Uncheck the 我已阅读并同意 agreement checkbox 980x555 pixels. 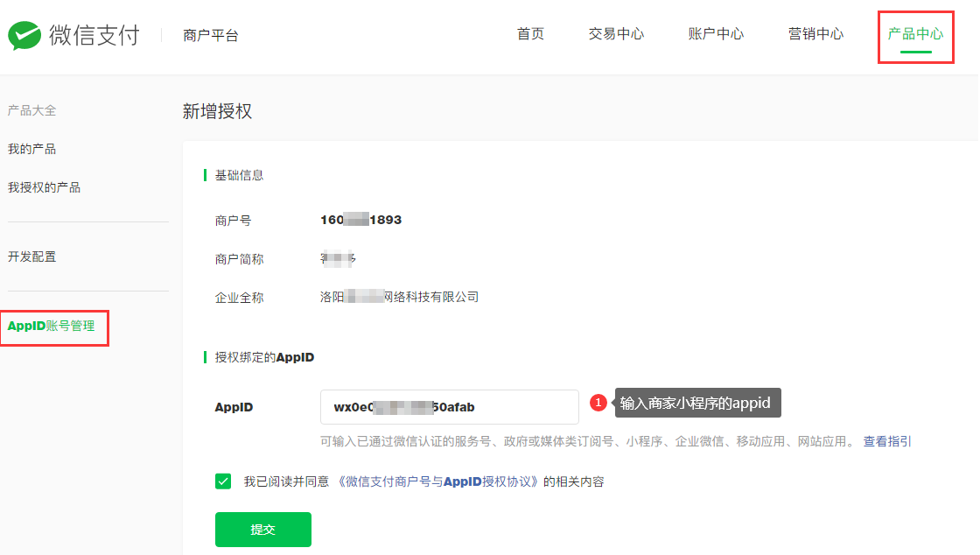(x=223, y=481)
